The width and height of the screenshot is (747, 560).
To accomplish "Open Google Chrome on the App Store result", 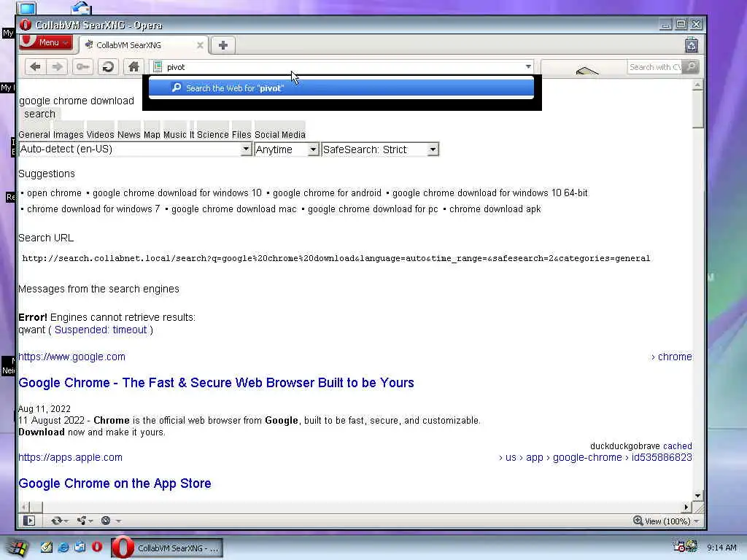I will pyautogui.click(x=115, y=483).
